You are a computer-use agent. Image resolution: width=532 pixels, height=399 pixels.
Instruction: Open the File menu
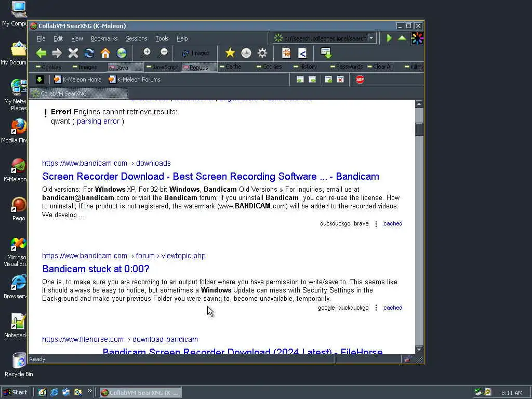click(41, 38)
